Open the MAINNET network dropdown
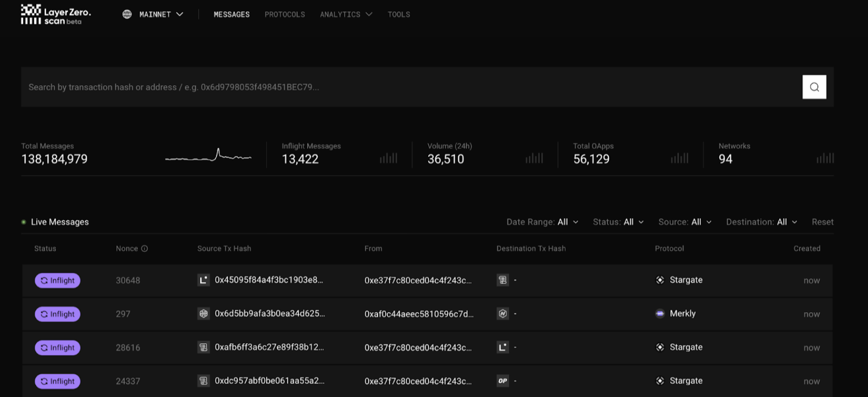Image resolution: width=868 pixels, height=397 pixels. click(x=161, y=15)
